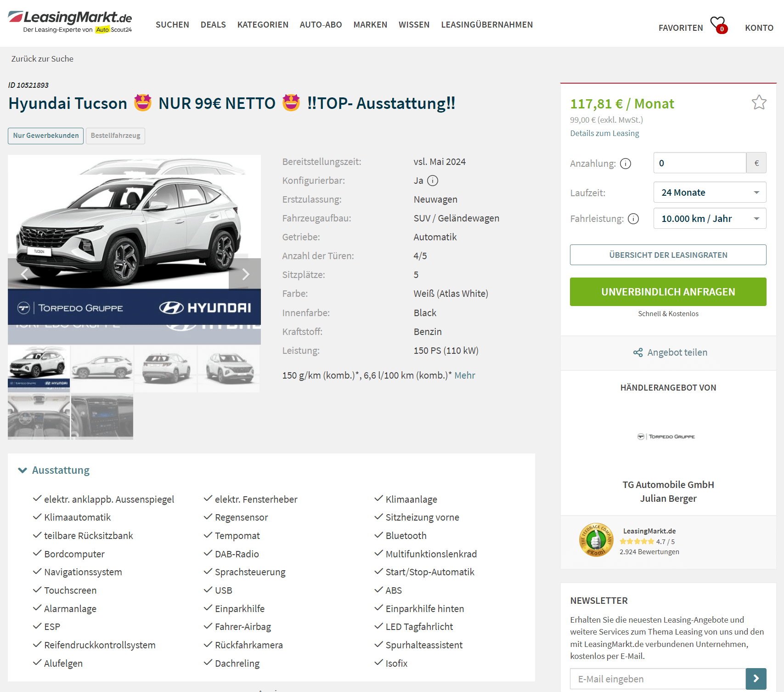Select fourth thumbnail showing front angle
This screenshot has width=784, height=692.
(x=229, y=369)
